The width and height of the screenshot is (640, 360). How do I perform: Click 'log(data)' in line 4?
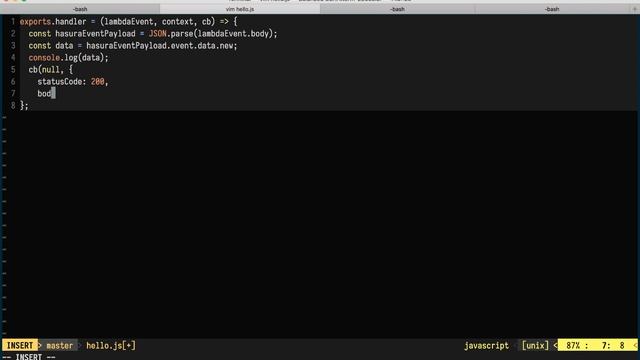click(84, 58)
